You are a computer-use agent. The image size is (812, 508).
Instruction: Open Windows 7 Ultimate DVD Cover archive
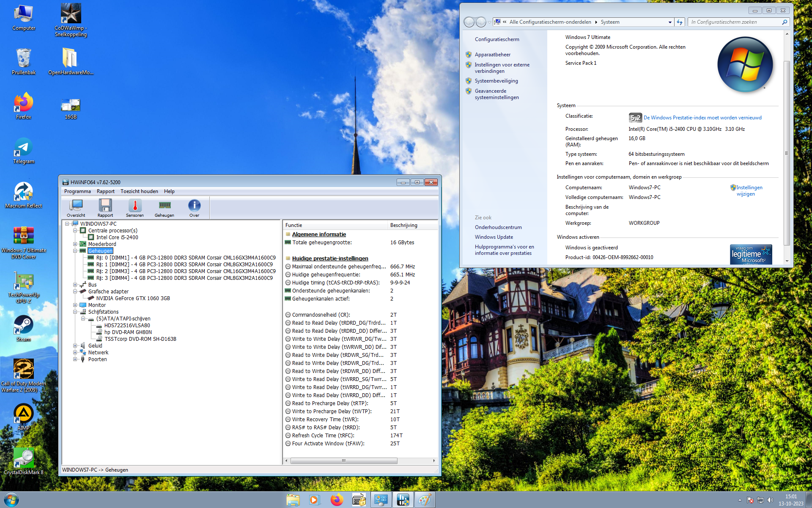[24, 242]
